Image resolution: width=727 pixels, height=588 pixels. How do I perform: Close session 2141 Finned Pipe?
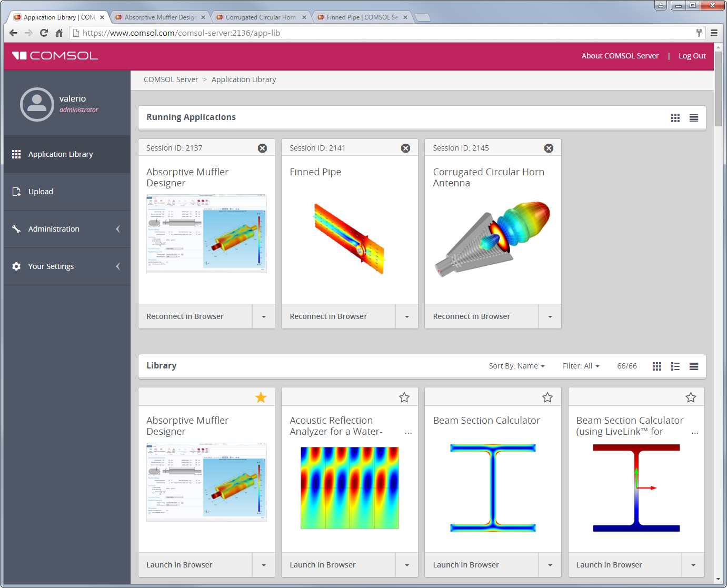pos(405,148)
